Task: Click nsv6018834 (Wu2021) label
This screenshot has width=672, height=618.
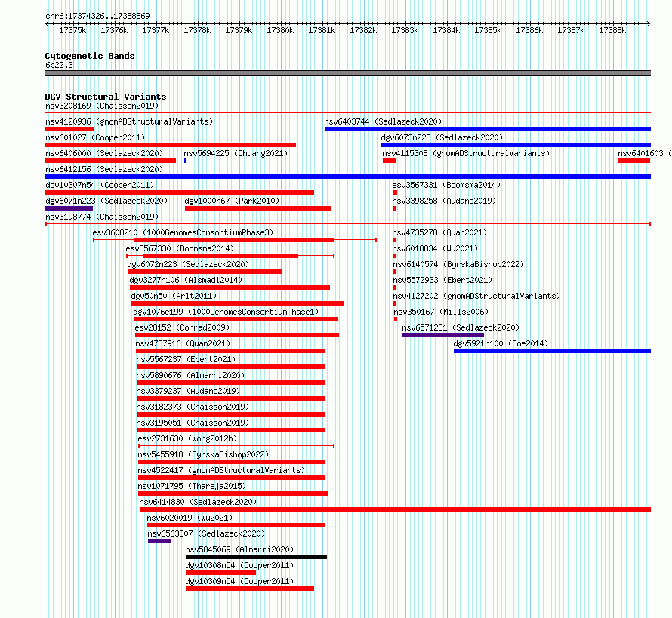Action: pos(435,248)
